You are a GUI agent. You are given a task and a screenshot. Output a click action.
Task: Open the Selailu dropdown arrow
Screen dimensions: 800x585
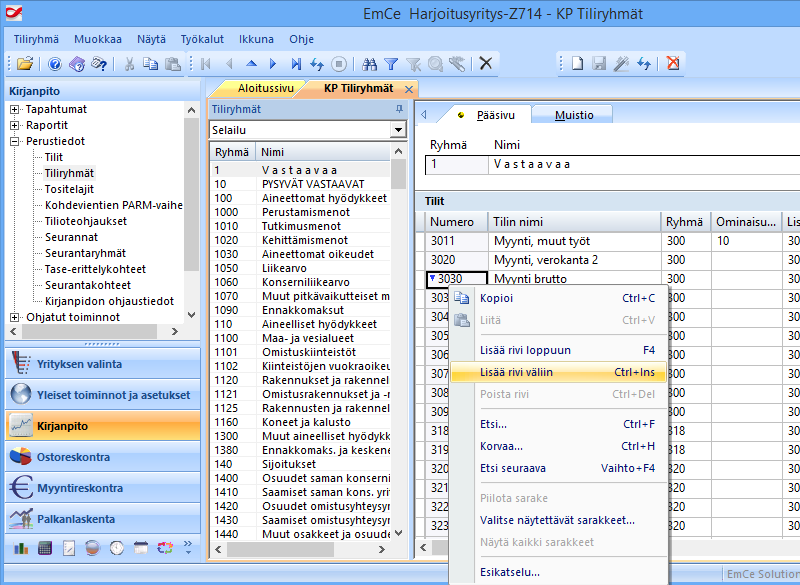point(398,130)
